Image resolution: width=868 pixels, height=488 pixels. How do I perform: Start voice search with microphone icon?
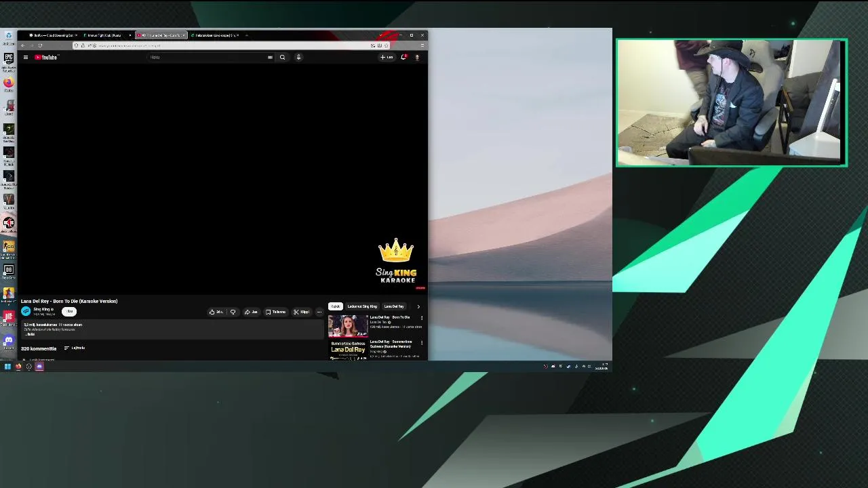point(298,58)
